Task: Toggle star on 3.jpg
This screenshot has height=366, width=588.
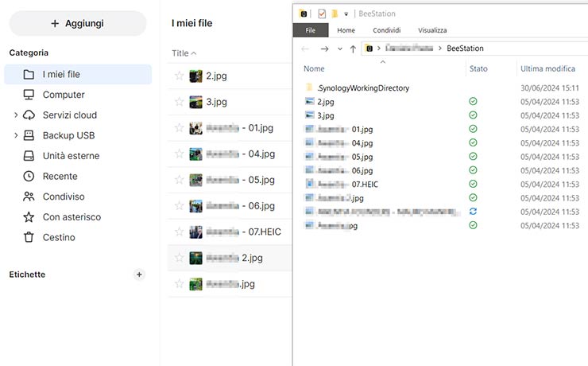Action: (179, 102)
